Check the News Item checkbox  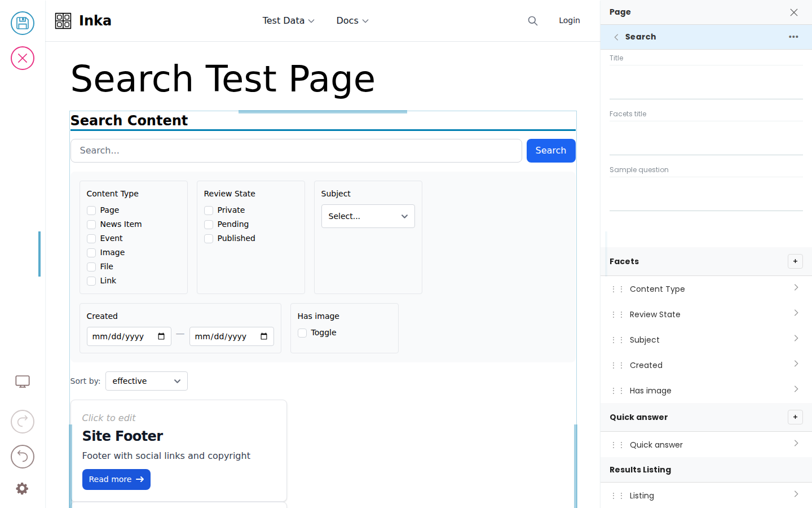click(91, 225)
